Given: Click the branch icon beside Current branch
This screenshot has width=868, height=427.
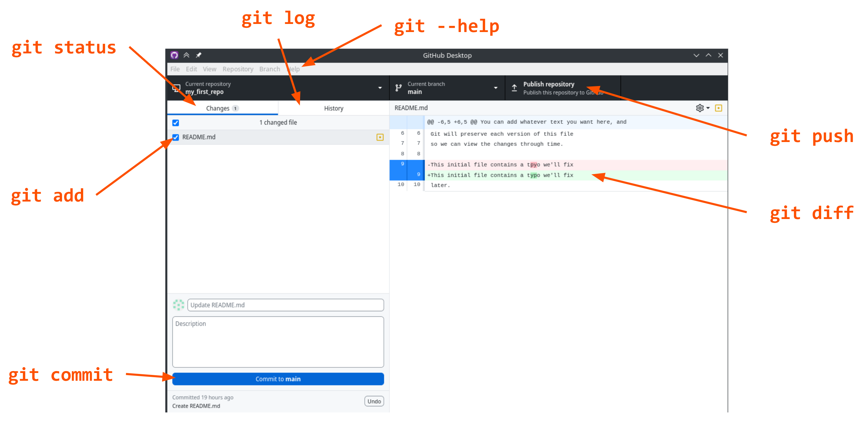Looking at the screenshot, I should pos(399,88).
